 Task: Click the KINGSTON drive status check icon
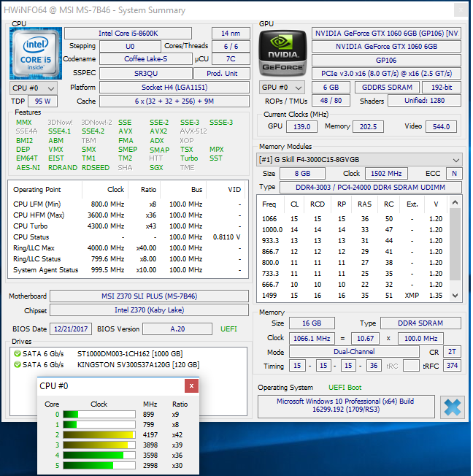point(18,364)
